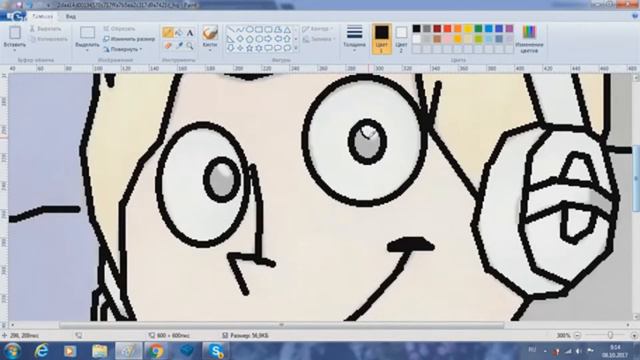Screen dimensions: 640x360
Task: Choose the polygon shape
Action: point(278,30)
